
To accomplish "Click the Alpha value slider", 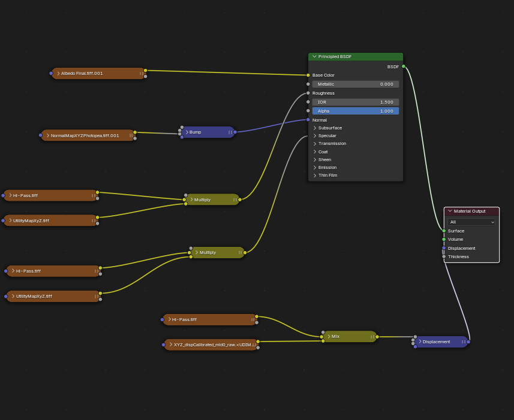I will click(x=355, y=111).
